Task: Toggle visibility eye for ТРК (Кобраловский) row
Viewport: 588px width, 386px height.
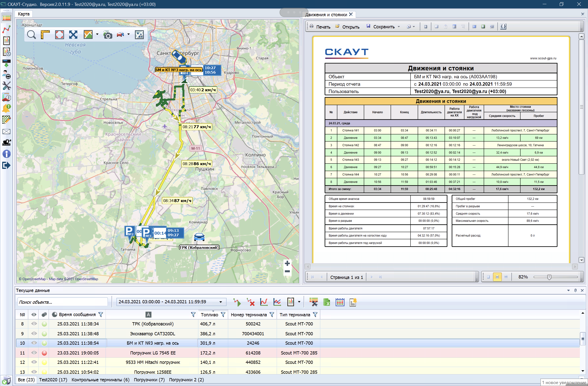Action: tap(34, 324)
